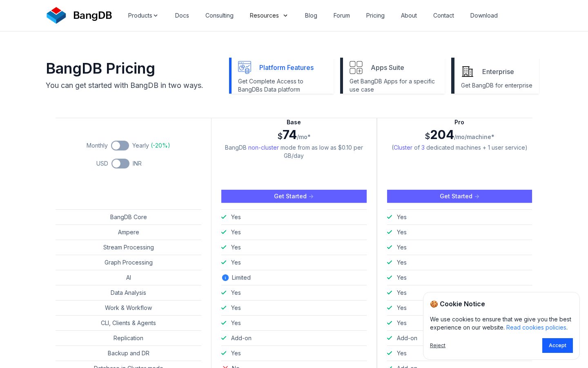Click Pro checkmark in AI row
The width and height of the screenshot is (588, 368).
390,278
